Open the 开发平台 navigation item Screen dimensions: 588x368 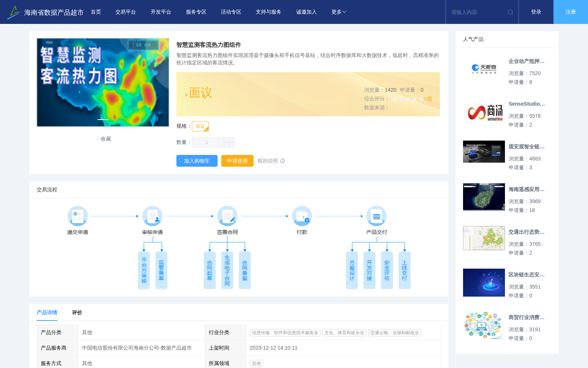click(x=161, y=12)
